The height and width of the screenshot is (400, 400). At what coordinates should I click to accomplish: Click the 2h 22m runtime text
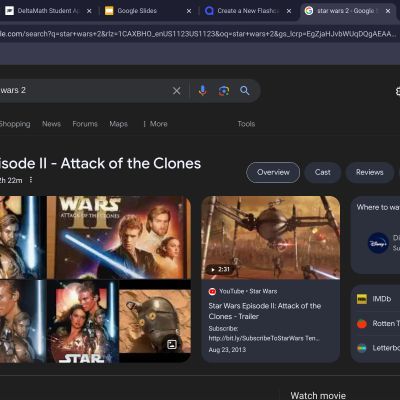click(x=11, y=180)
